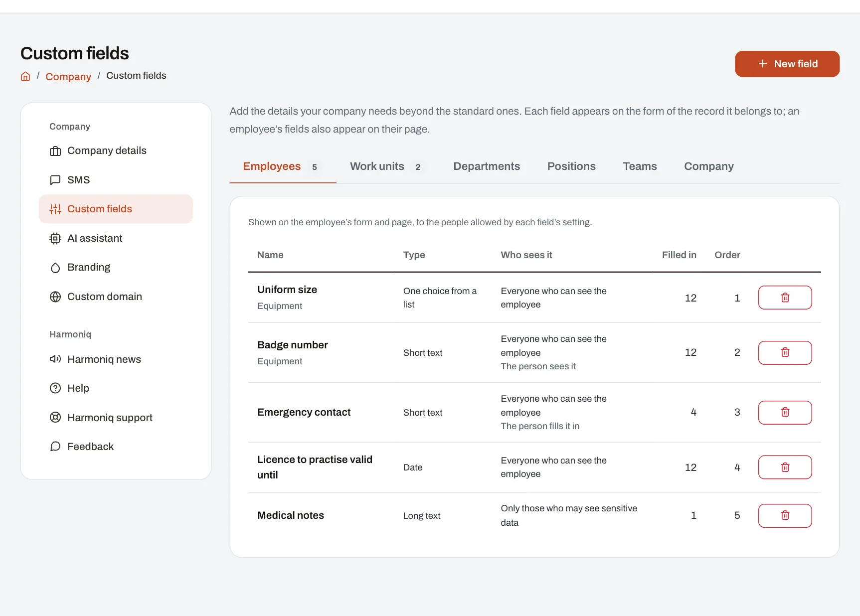Delete the Uniform size field
Image resolution: width=860 pixels, height=616 pixels.
pyautogui.click(x=785, y=298)
